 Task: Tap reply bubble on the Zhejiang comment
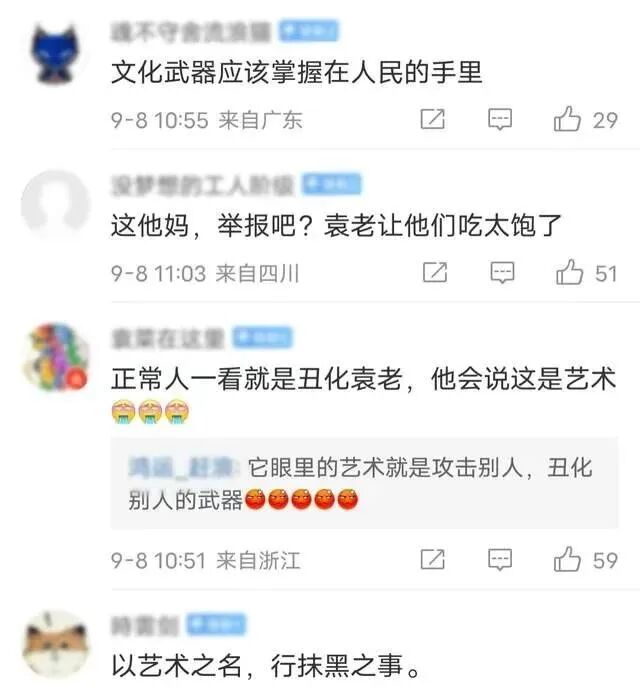point(500,560)
